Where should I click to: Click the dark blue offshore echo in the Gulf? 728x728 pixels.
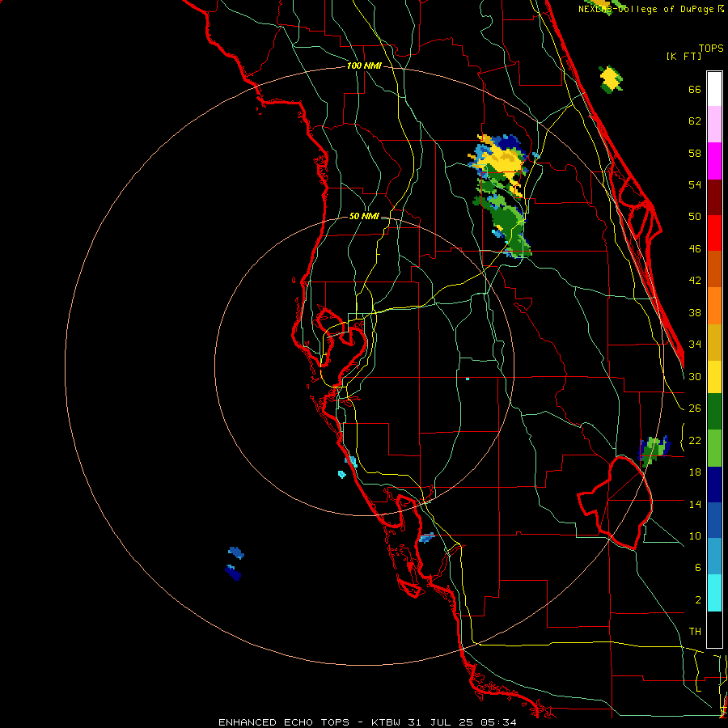click(233, 573)
